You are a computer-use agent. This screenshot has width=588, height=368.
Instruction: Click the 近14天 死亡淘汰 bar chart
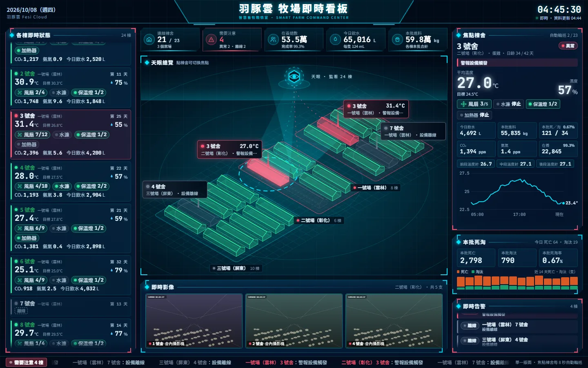[x=517, y=283]
